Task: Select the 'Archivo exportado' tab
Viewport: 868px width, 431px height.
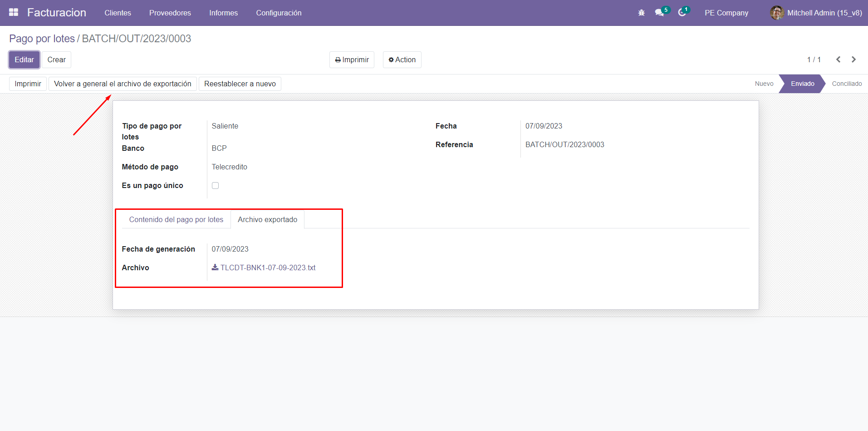Action: pyautogui.click(x=267, y=219)
